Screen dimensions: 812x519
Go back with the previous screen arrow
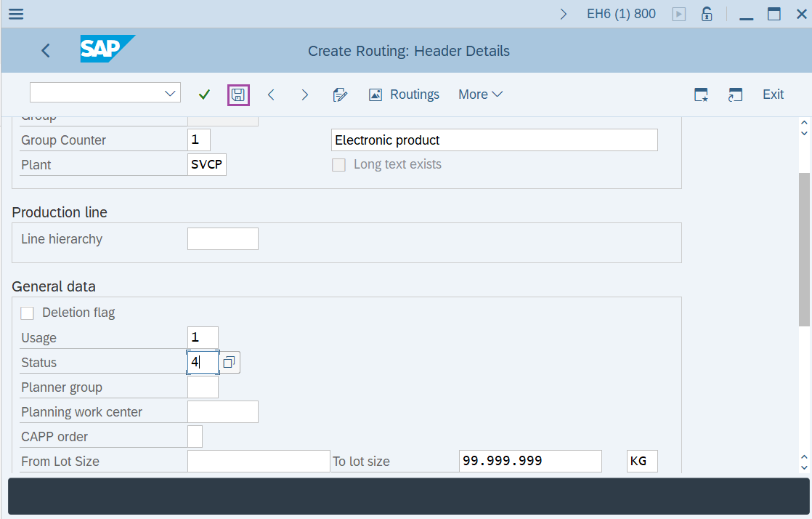(x=271, y=94)
